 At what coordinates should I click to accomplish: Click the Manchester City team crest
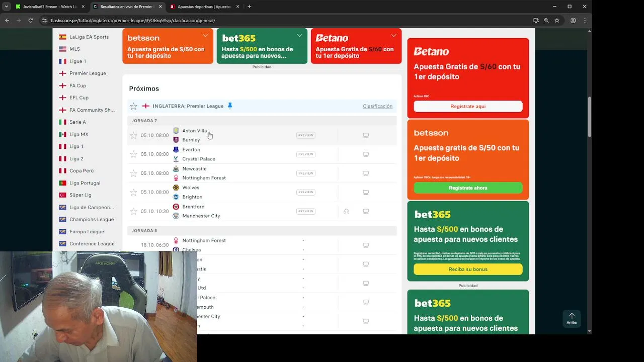[x=176, y=216]
